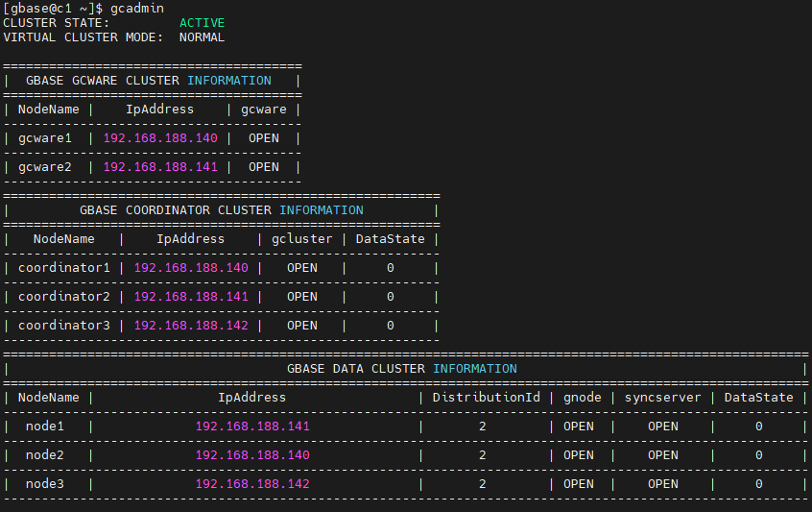
Task: Click the gcluster column header
Action: [302, 239]
